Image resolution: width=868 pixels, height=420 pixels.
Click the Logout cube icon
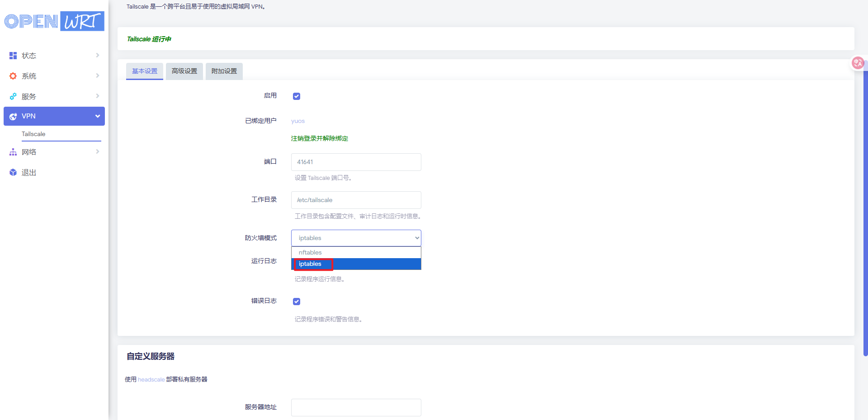[x=13, y=173]
